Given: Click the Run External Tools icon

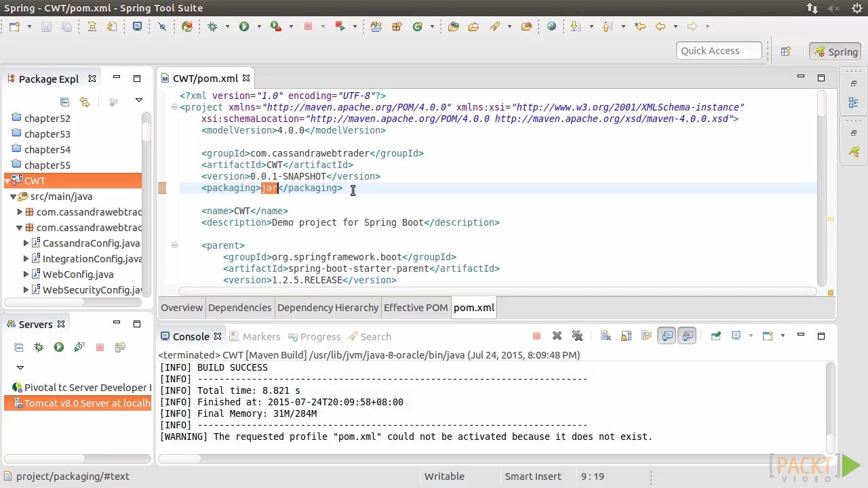Looking at the screenshot, I should 275,26.
